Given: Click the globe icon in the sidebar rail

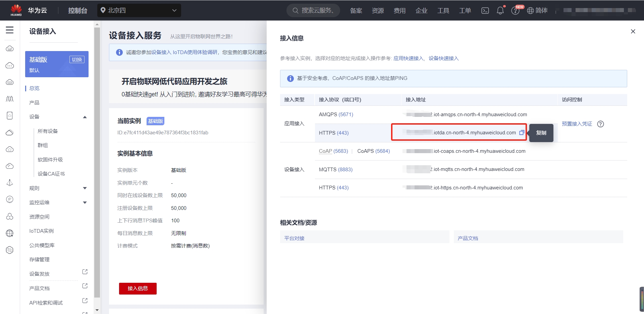Looking at the screenshot, I should click(10, 233).
